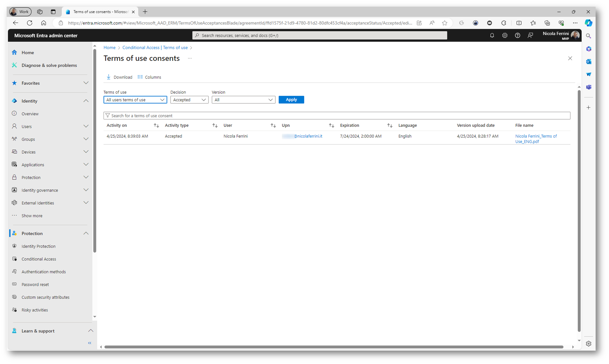The height and width of the screenshot is (364, 609).
Task: Open the Decision dropdown showing Accepted
Action: pos(189,100)
